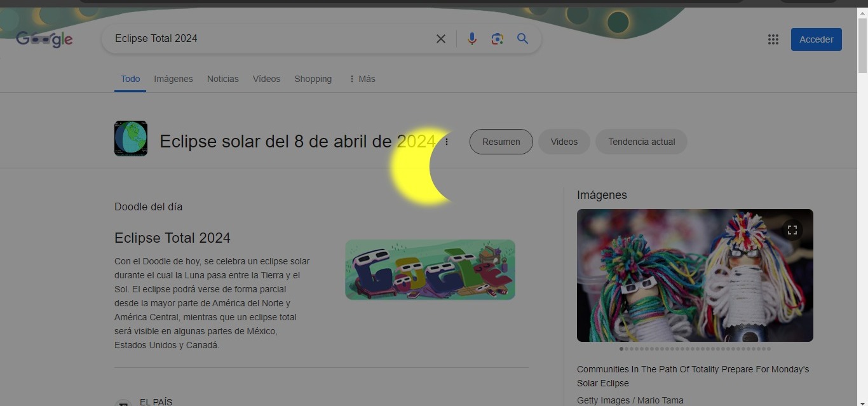Image resolution: width=868 pixels, height=406 pixels.
Task: Click the Eclipse solar del 8 de abril title
Action: (297, 141)
